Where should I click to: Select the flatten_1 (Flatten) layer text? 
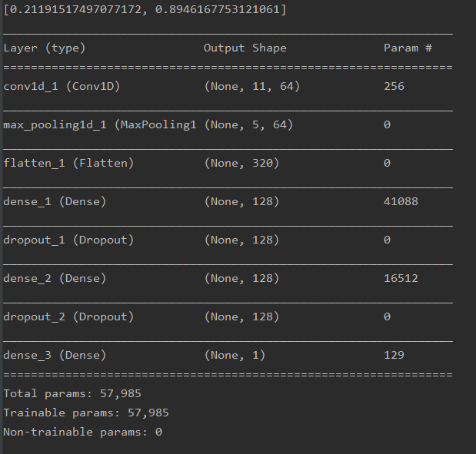coord(68,163)
